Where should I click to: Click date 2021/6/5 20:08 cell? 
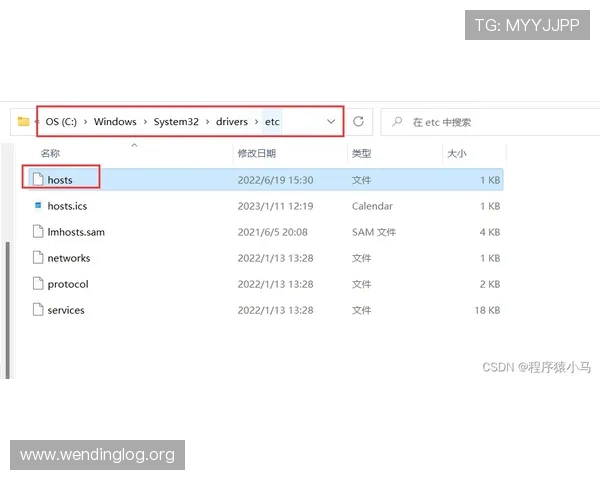point(272,232)
